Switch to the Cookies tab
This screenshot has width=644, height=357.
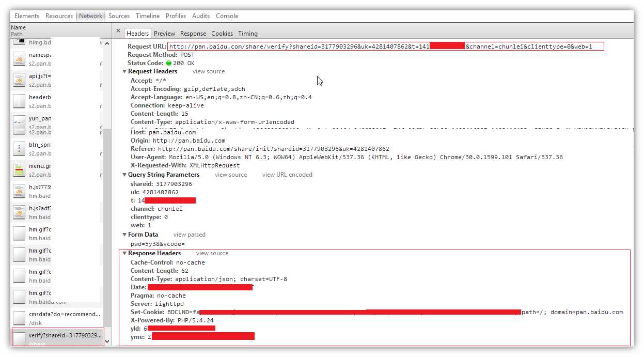(x=222, y=34)
